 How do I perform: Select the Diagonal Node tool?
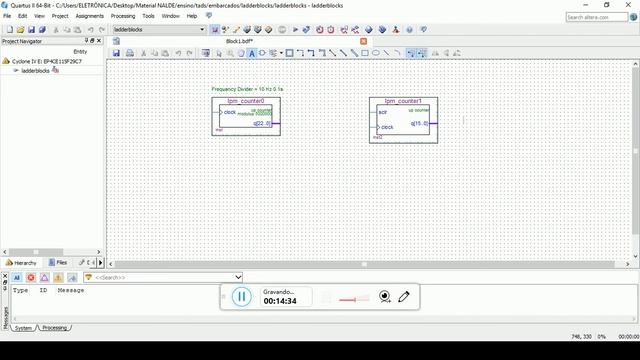pos(333,53)
